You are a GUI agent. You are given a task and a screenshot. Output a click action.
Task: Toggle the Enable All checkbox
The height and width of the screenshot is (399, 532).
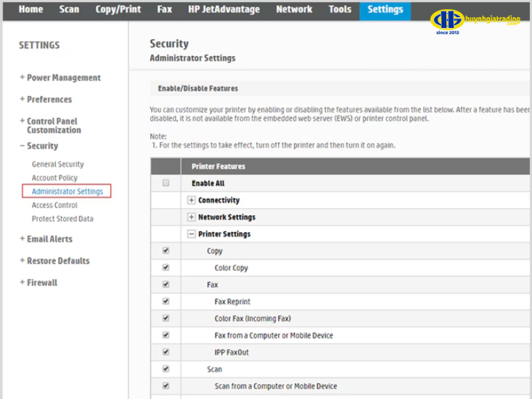[166, 183]
